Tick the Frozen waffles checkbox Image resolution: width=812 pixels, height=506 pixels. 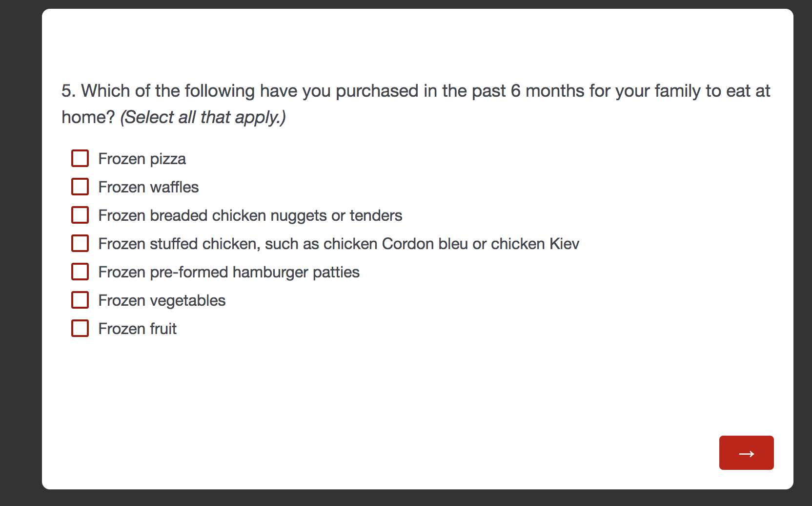80,187
